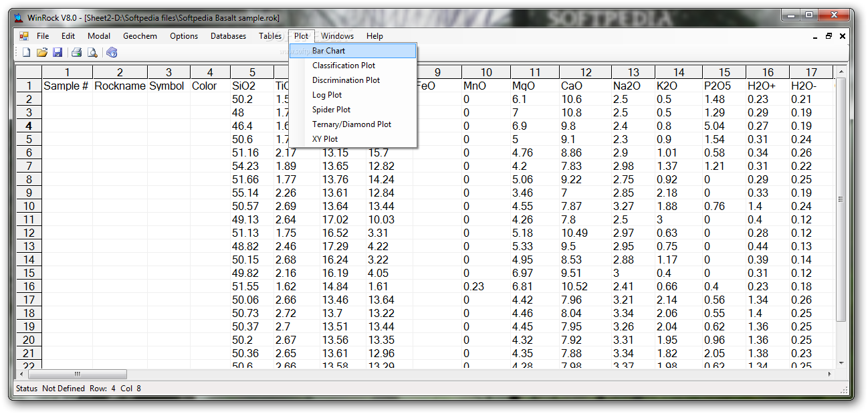Choose Spider Plot from the Plot menu
The height and width of the screenshot is (414, 868).
[353, 110]
